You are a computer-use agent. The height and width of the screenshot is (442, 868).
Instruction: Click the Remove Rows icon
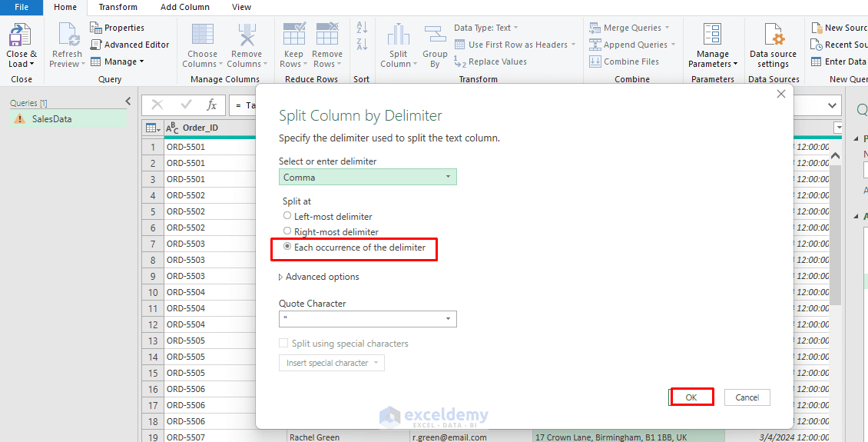point(327,34)
